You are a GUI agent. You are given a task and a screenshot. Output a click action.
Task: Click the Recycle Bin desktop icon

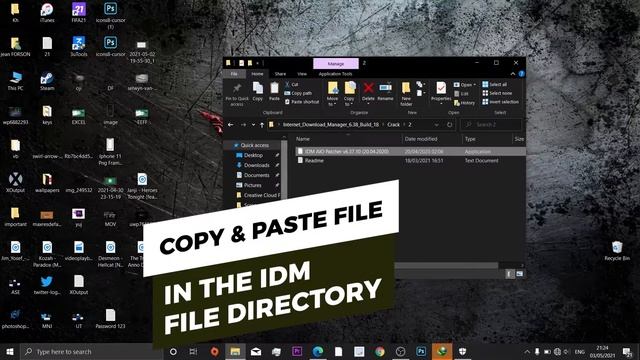[617, 251]
